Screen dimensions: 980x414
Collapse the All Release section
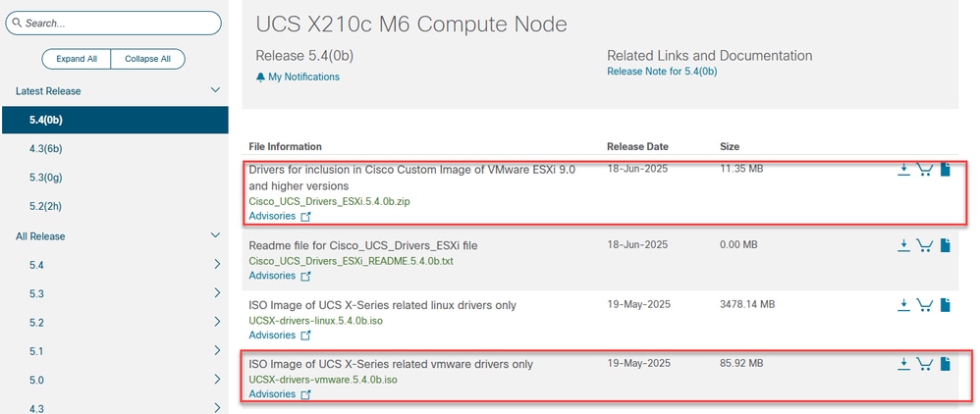(215, 235)
